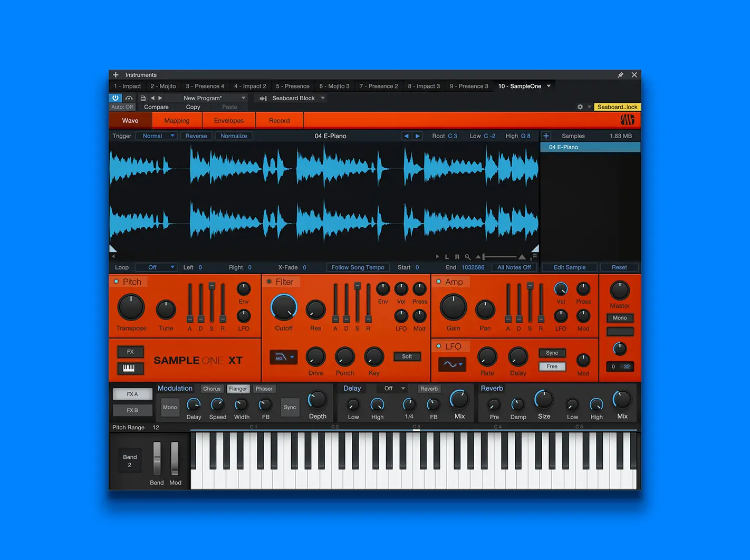The height and width of the screenshot is (560, 750).
Task: Click the Amp Gain knob
Action: pos(453,307)
